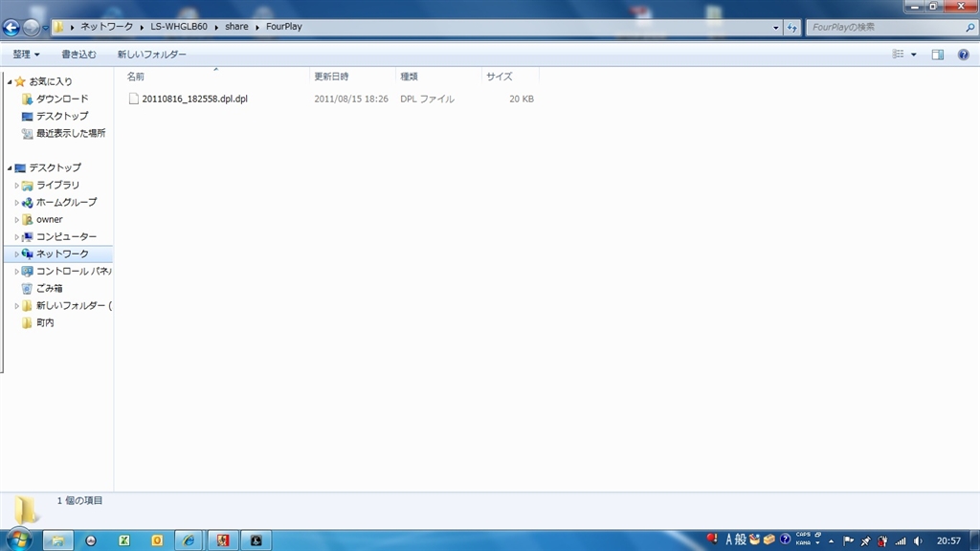
Task: Open Help via the question mark icon
Action: point(964,55)
